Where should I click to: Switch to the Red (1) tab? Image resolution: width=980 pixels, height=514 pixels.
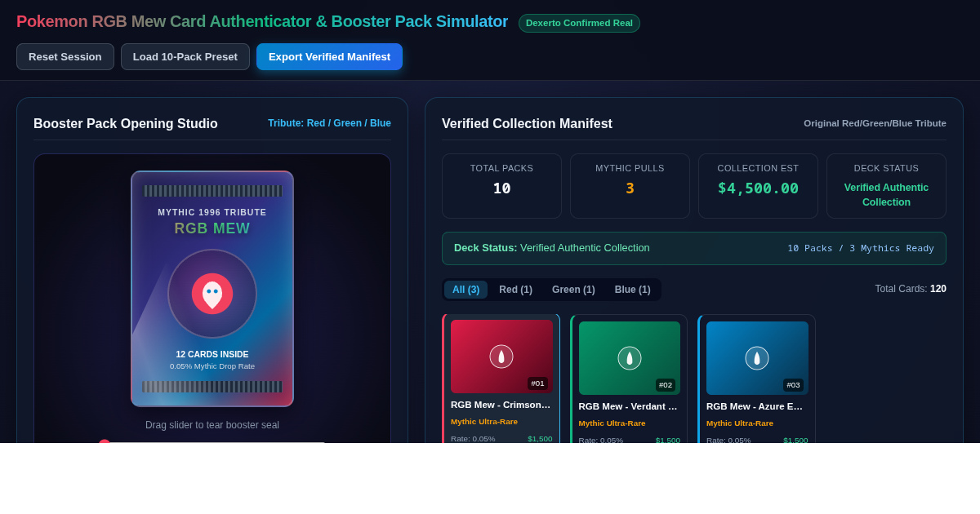(515, 290)
